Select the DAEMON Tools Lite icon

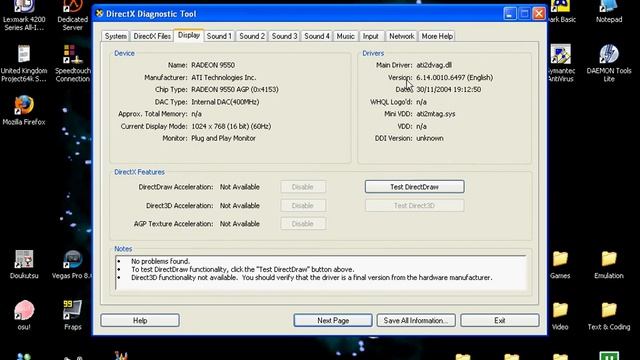point(609,63)
